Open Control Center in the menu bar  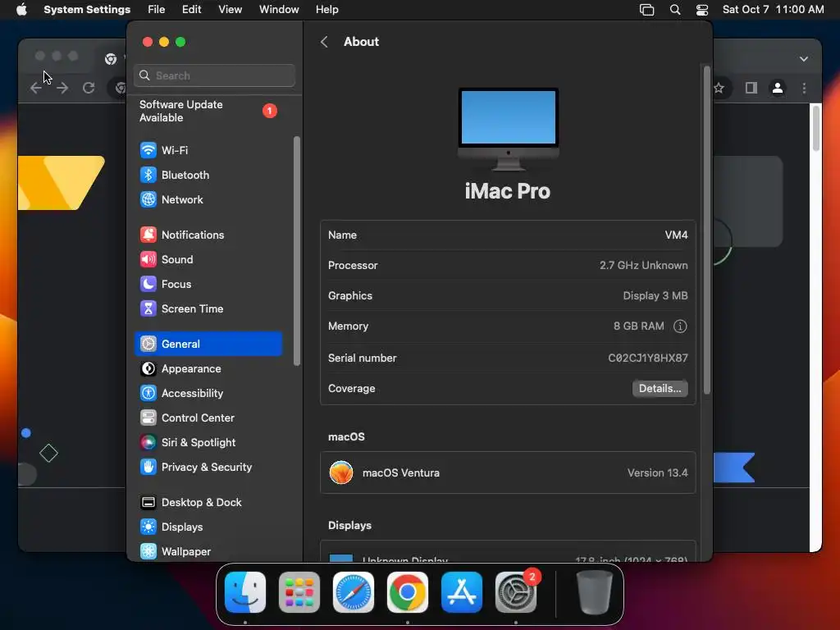click(702, 10)
